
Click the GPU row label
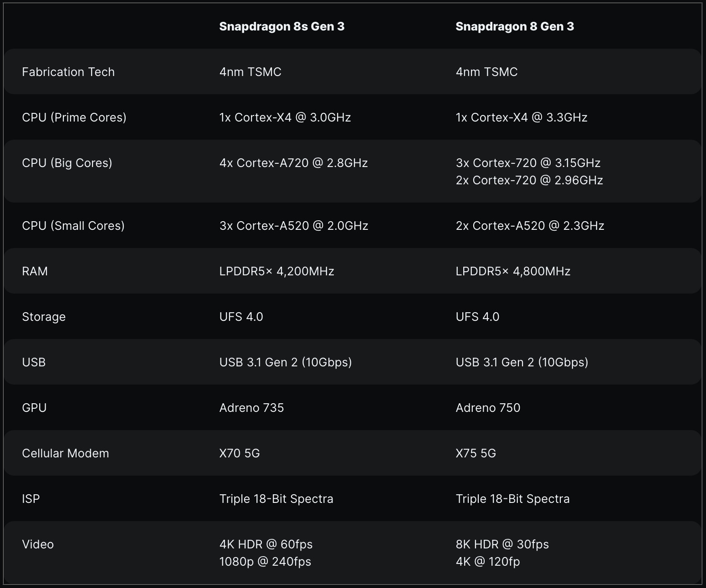tap(34, 408)
